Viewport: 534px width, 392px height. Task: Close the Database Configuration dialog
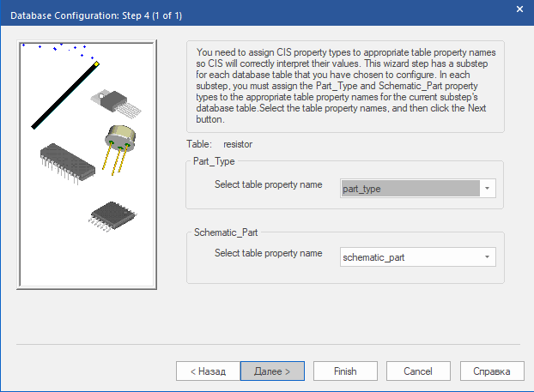pos(519,9)
